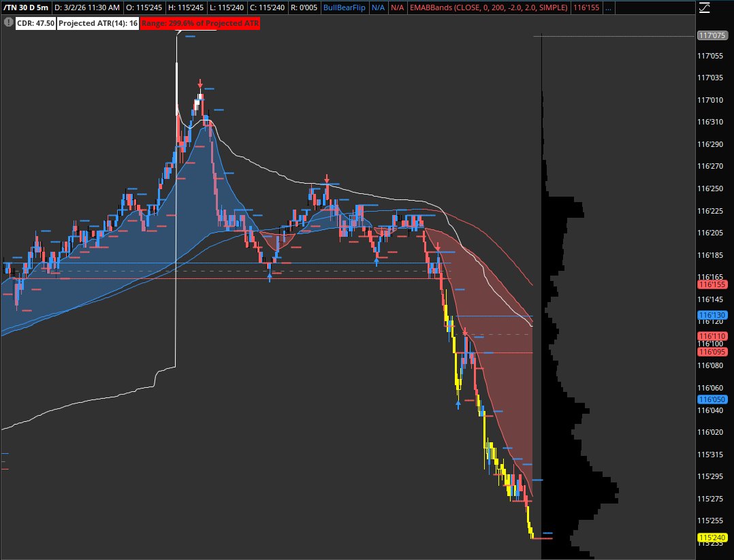Screen dimensions: 734x560
Task: Click the blue 116'050 price level swatch
Action: [x=711, y=399]
